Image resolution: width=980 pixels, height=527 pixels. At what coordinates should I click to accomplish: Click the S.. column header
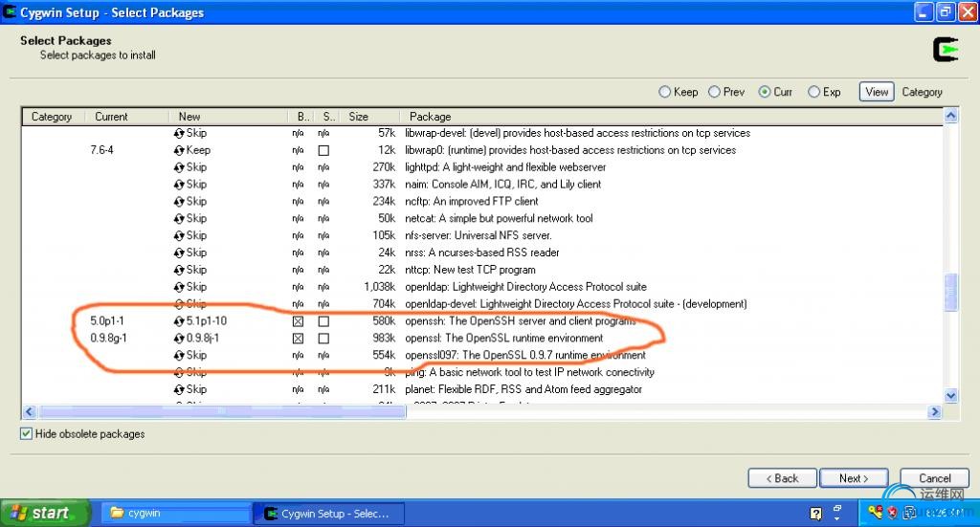327,117
